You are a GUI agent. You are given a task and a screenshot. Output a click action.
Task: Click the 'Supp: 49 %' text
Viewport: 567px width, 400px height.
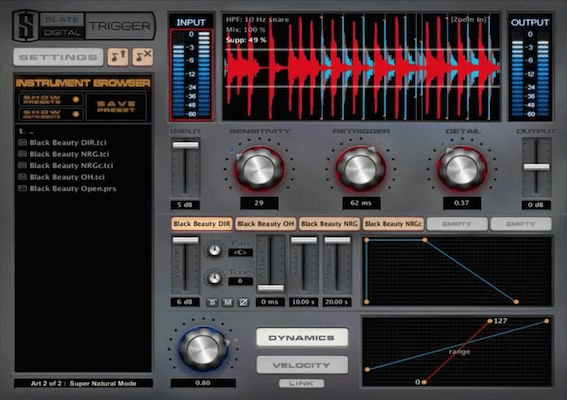[246, 40]
